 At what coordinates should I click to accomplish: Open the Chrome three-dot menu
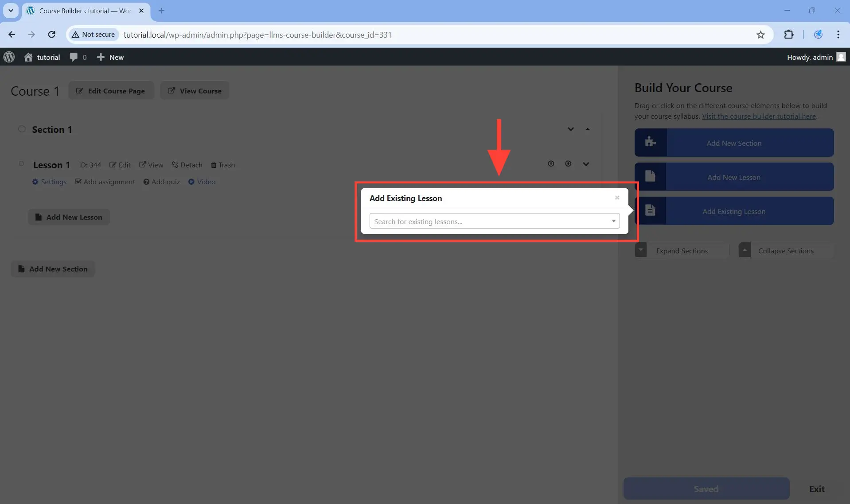(838, 35)
